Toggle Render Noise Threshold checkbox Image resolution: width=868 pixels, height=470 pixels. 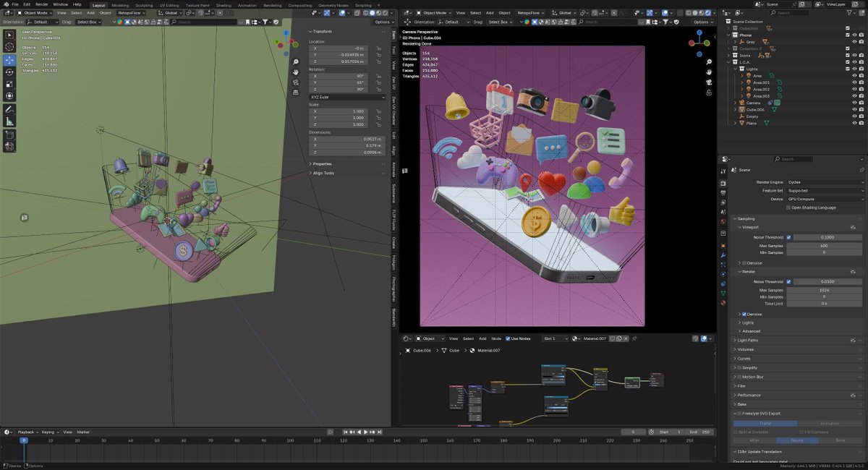coord(788,282)
